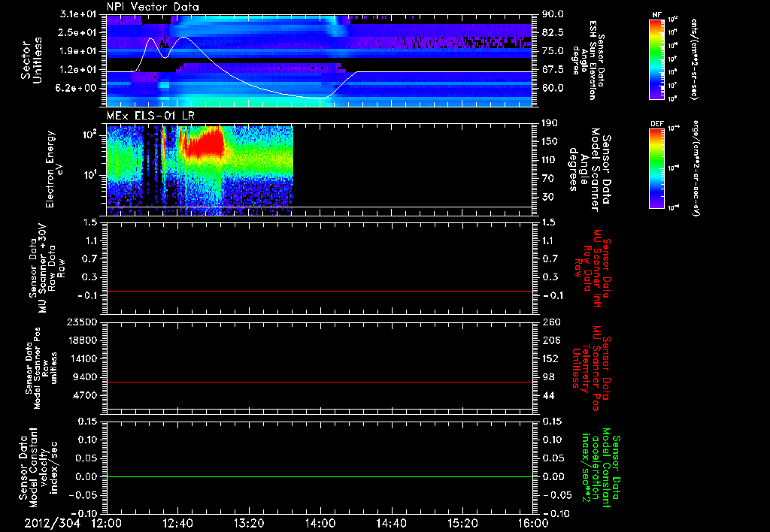
Task: Click the NPI Vector Data panel title
Action: [153, 7]
